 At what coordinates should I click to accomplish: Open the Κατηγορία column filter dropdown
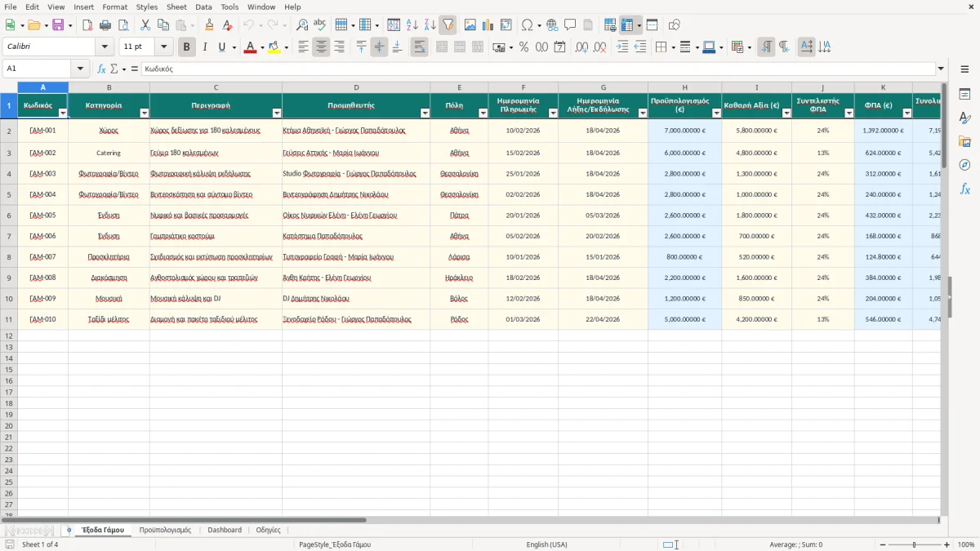pos(145,113)
